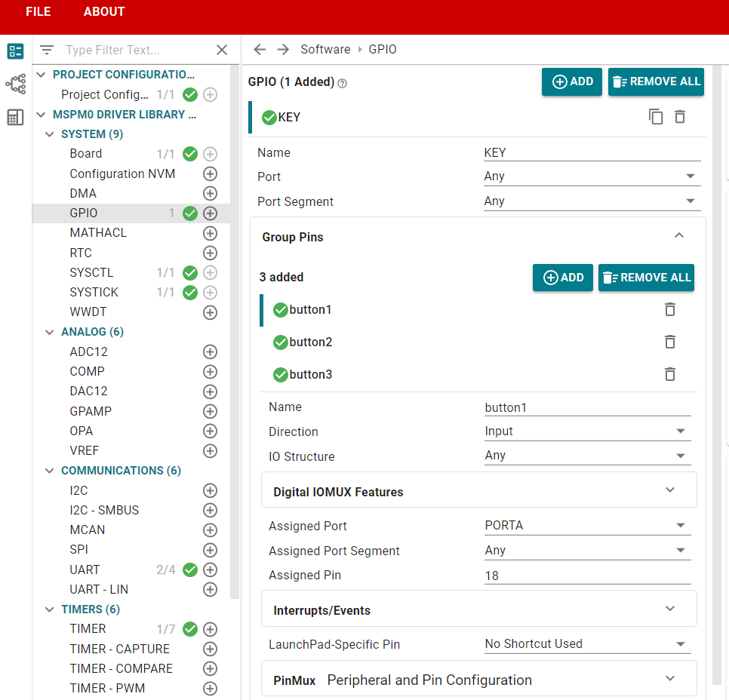The height and width of the screenshot is (700, 729).
Task: Select TIMER in the module tree
Action: (88, 629)
